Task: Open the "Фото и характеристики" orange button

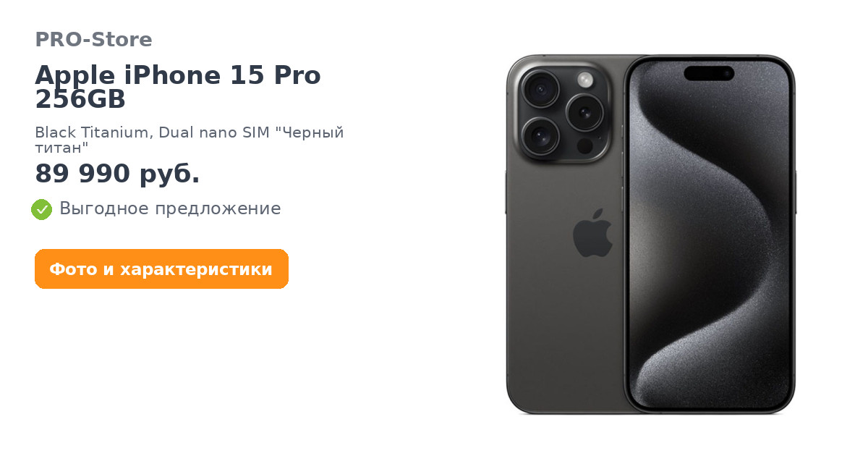Action: point(161,269)
